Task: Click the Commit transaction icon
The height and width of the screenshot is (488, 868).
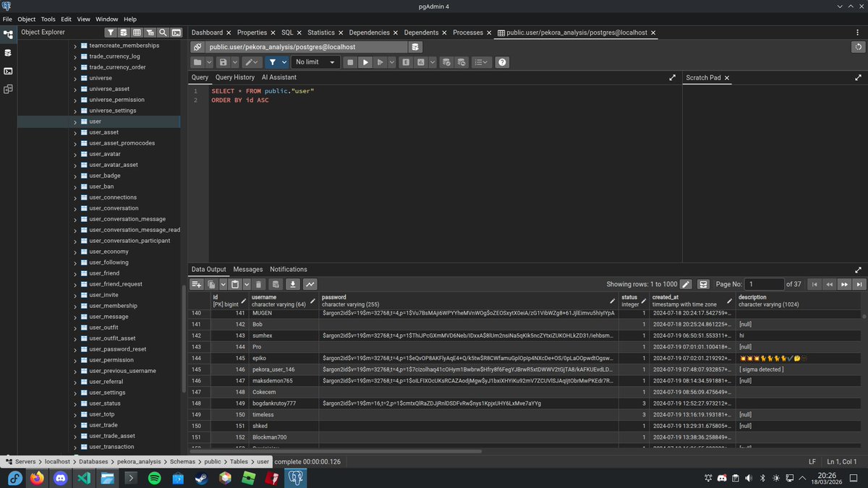Action: (x=446, y=62)
